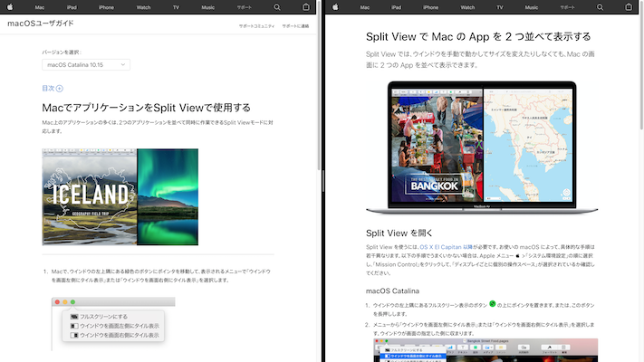Image resolution: width=644 pixels, height=362 pixels.
Task: Expand the 目次 plus icon
Action: click(x=60, y=89)
